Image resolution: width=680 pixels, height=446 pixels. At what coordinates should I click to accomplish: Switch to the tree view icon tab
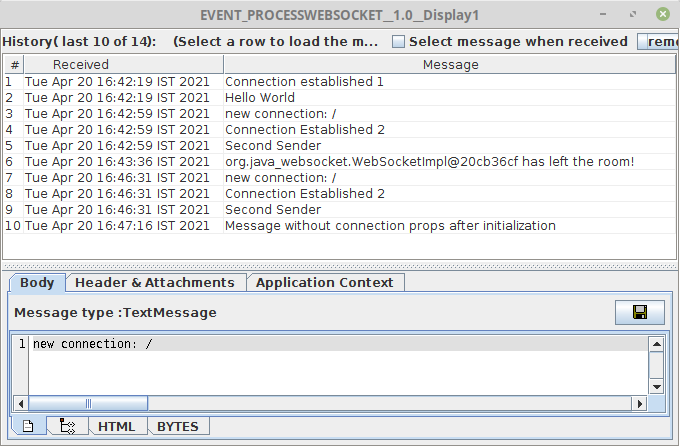click(67, 426)
